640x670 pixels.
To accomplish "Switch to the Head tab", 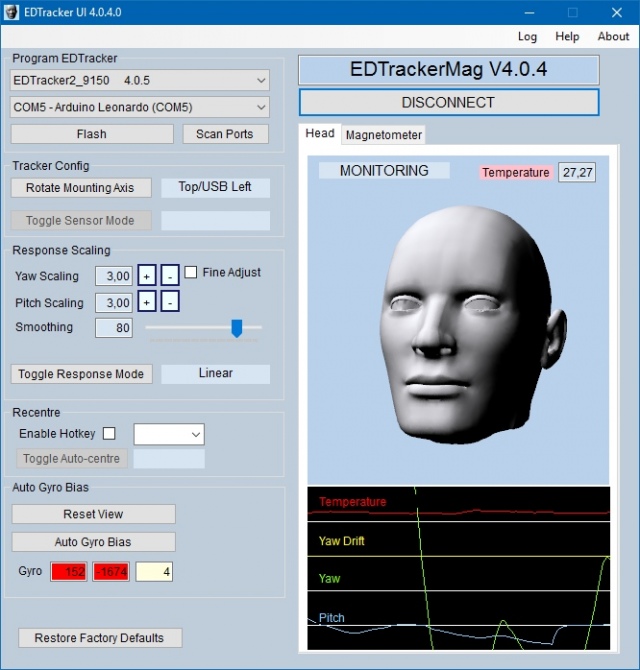I will coord(320,134).
